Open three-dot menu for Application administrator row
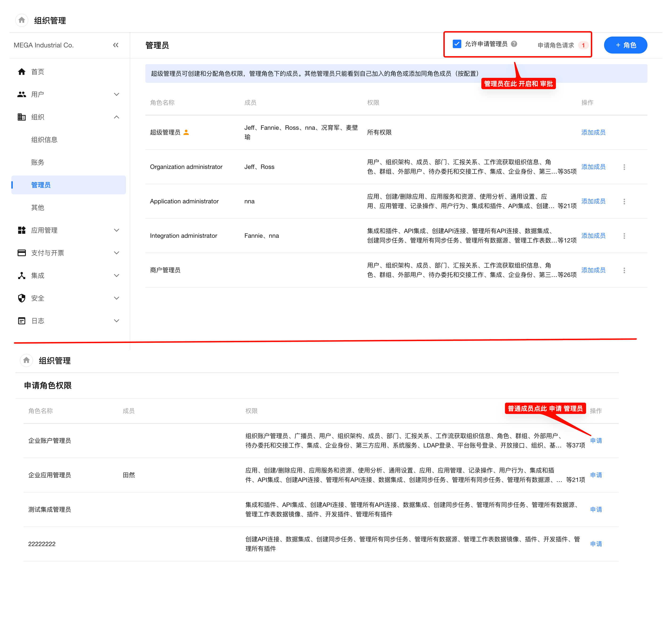Image resolution: width=672 pixels, height=618 pixels. 624,201
